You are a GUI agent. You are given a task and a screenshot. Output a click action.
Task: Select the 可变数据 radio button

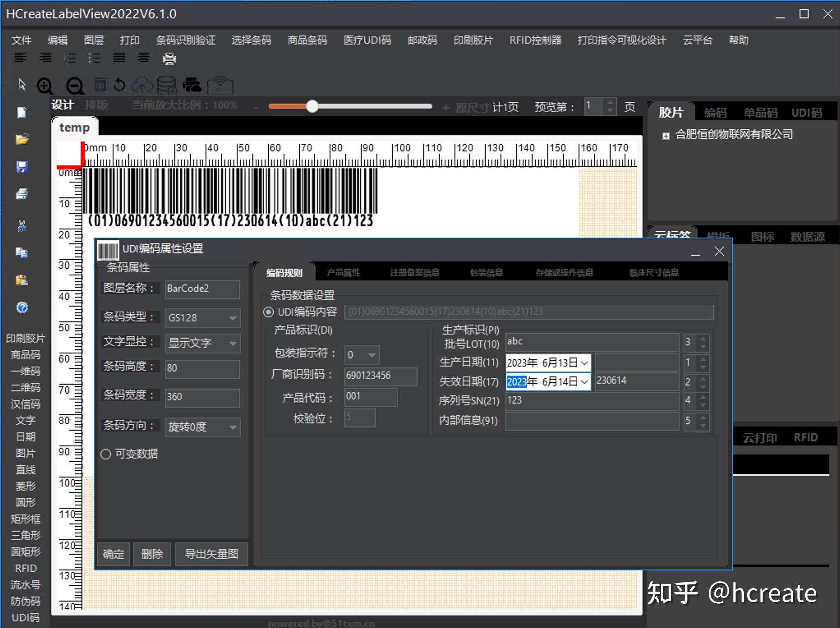tap(106, 454)
